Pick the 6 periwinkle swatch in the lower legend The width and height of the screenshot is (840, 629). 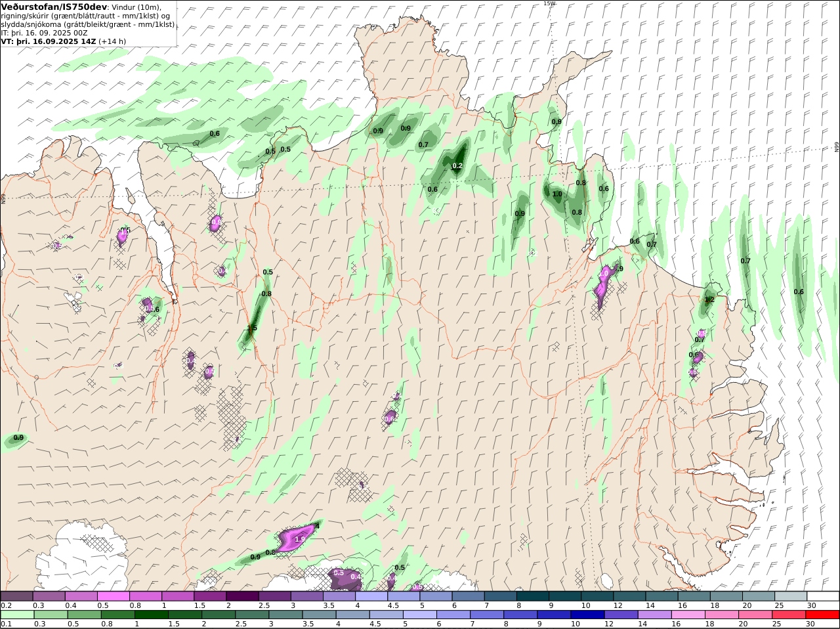tap(453, 615)
